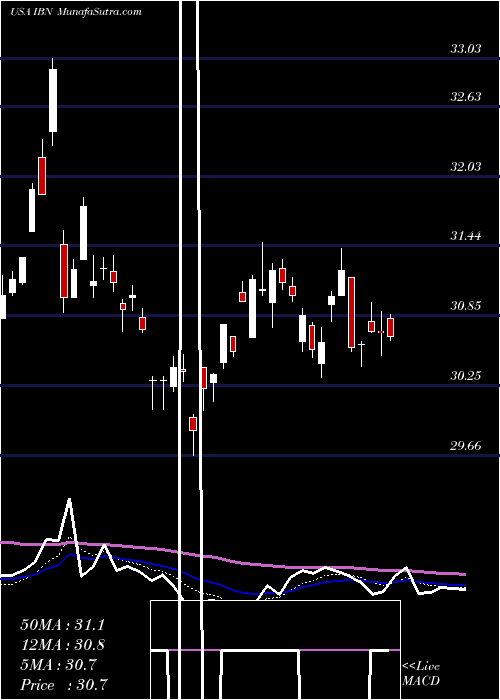This screenshot has width=500, height=700.
Task: Click the 30.85 price level label
Action: (x=466, y=306)
